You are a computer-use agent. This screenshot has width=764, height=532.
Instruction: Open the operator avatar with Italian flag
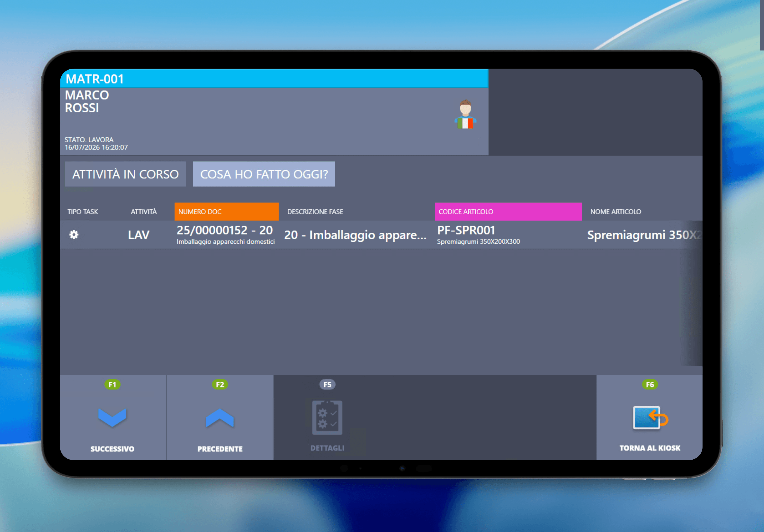coord(465,114)
